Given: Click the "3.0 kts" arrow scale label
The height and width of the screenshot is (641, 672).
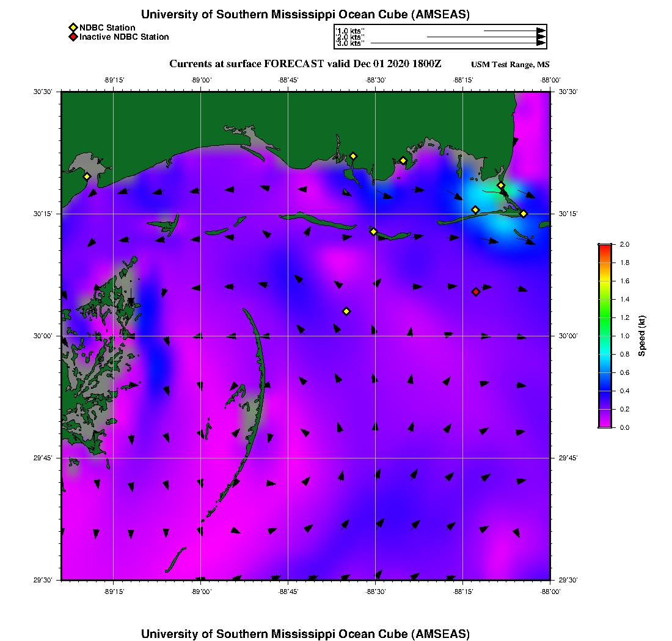Looking at the screenshot, I should coord(351,43).
